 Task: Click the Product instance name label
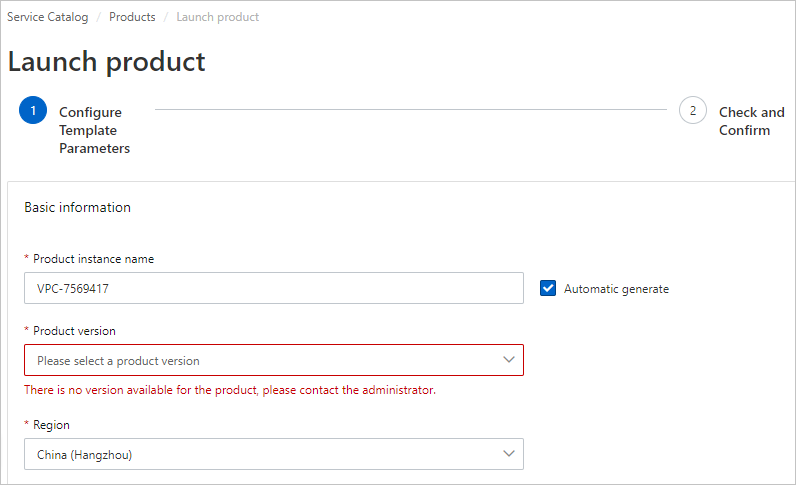[93, 259]
